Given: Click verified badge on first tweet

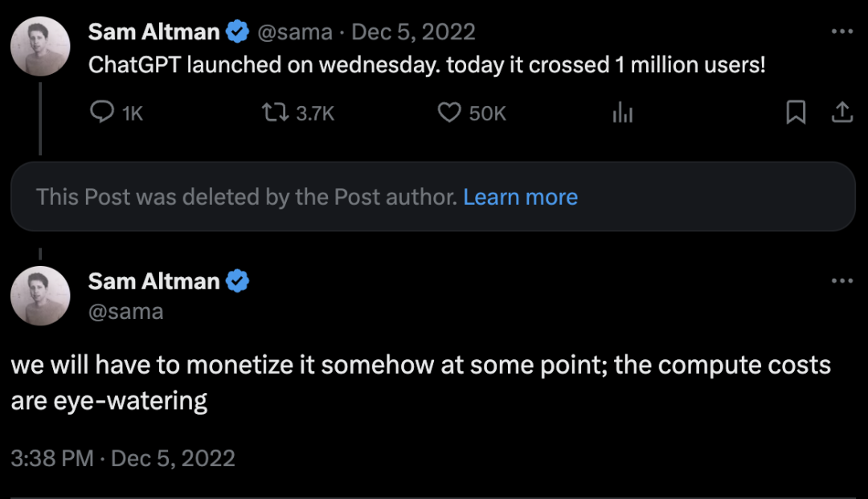Looking at the screenshot, I should (x=238, y=32).
